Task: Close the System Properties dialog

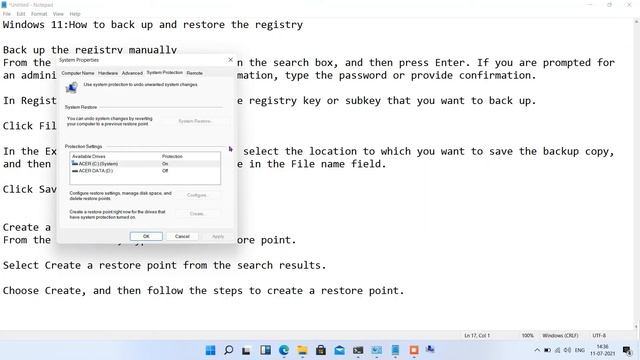Action: point(231,60)
